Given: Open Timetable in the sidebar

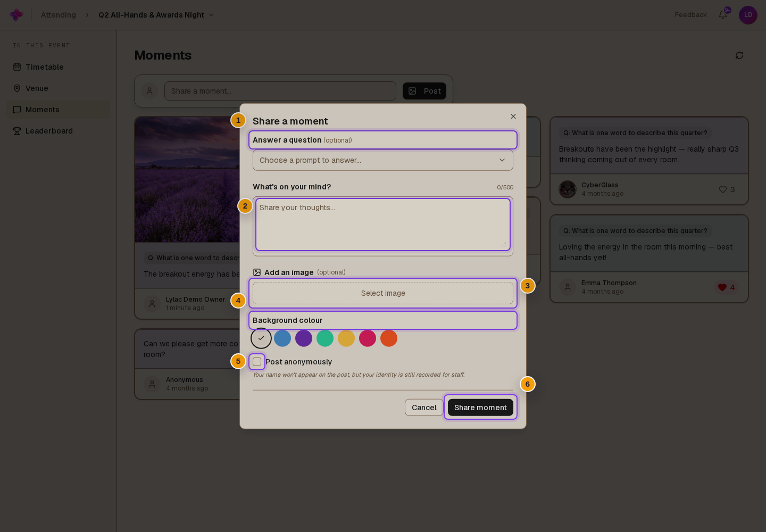Looking at the screenshot, I should tap(59, 67).
